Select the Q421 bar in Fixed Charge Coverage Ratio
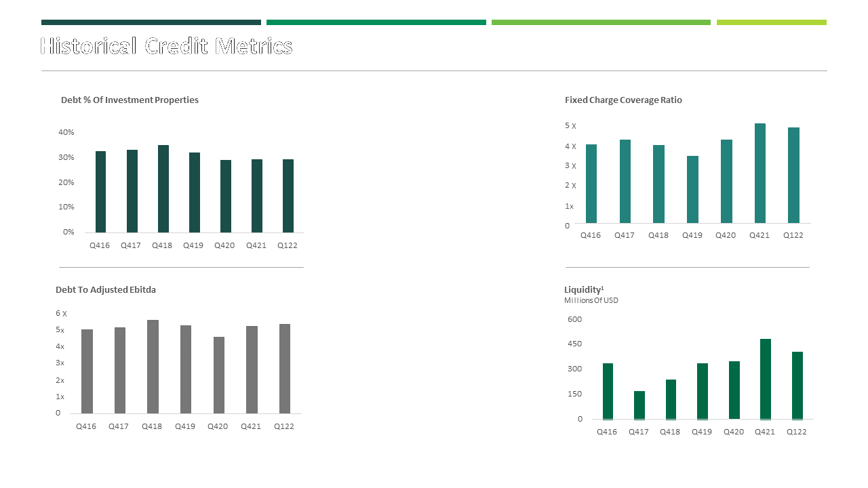Screen dimensions: 868x488 pos(760,174)
